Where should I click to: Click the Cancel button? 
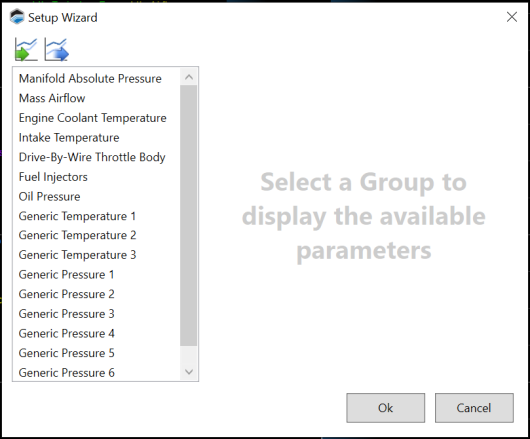pyautogui.click(x=474, y=408)
